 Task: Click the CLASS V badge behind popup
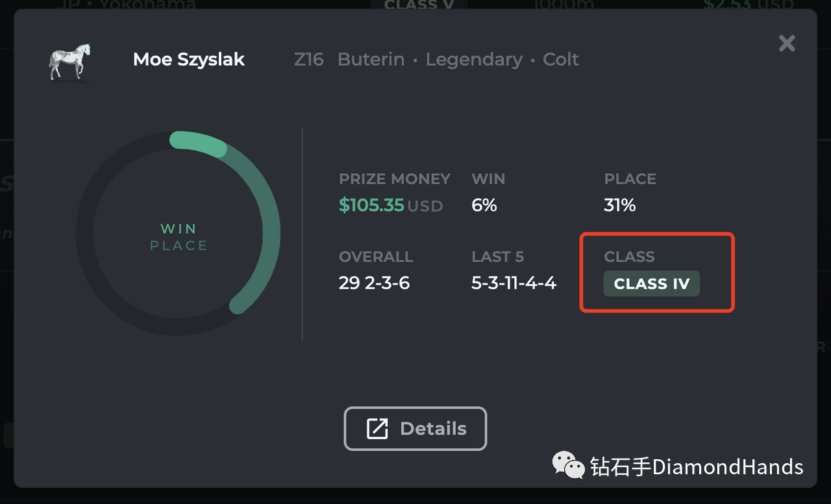(419, 5)
